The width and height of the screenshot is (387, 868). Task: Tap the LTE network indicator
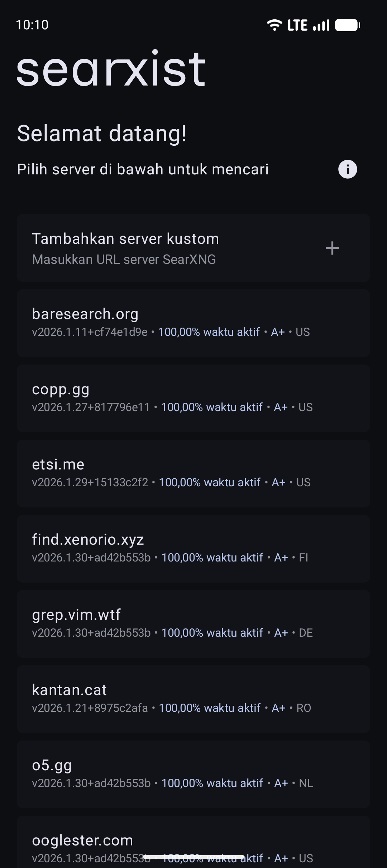coord(297,25)
